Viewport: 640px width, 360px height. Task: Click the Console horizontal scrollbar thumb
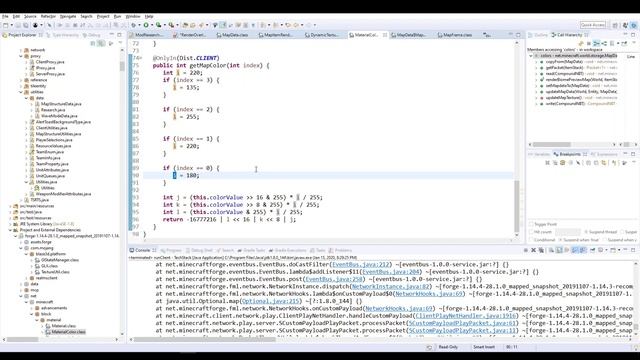pyautogui.click(x=205, y=339)
